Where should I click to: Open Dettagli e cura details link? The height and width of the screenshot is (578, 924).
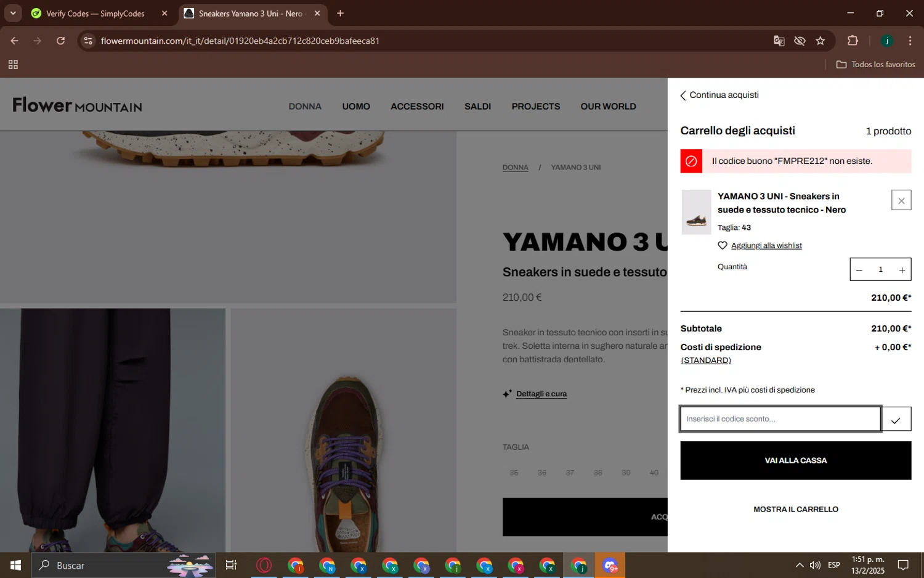coord(541,394)
